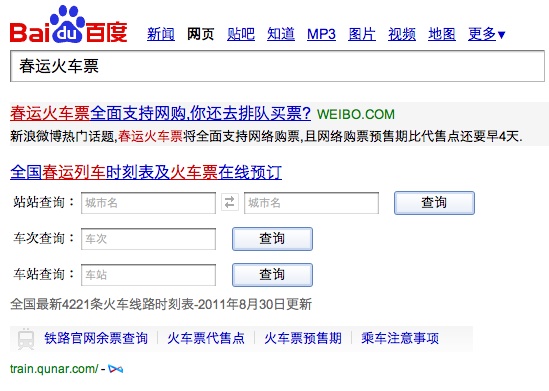Click the departure 城市名 input field
Screen dimensions: 549x391
pyautogui.click(x=148, y=203)
